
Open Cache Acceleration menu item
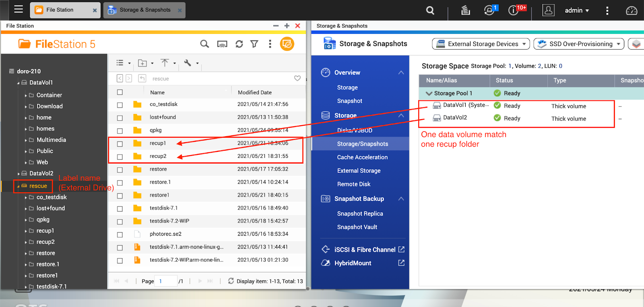(362, 157)
